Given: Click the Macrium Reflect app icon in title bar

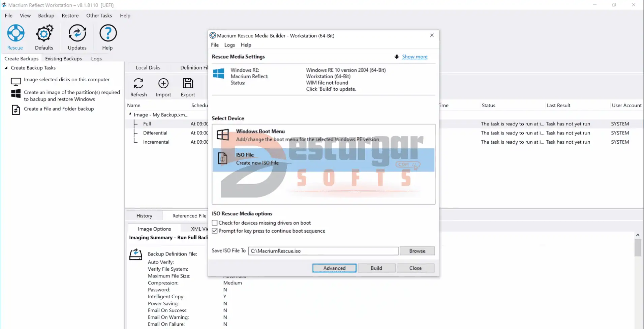Looking at the screenshot, I should (x=4, y=5).
